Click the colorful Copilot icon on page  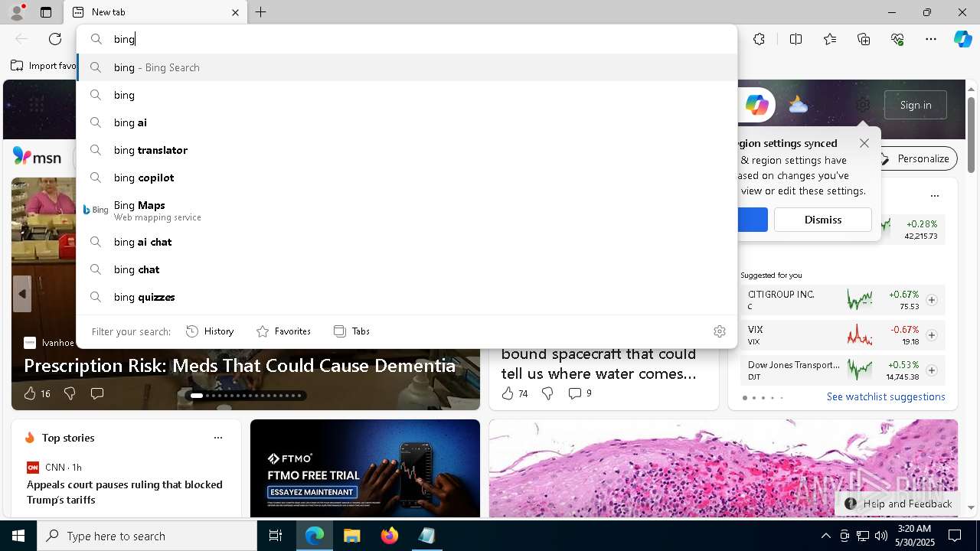click(x=756, y=105)
